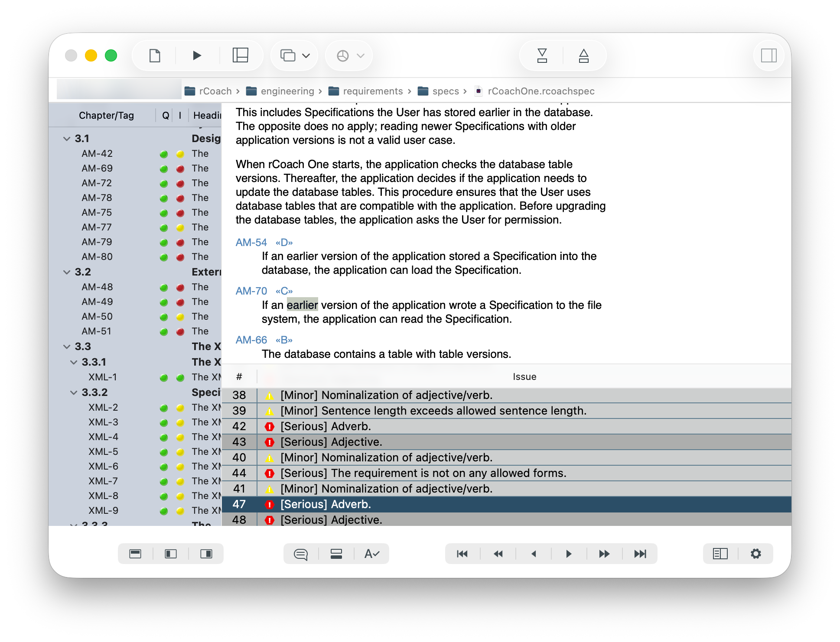Select issue 39 sentence length exceeded
This screenshot has width=840, height=642.
point(507,411)
